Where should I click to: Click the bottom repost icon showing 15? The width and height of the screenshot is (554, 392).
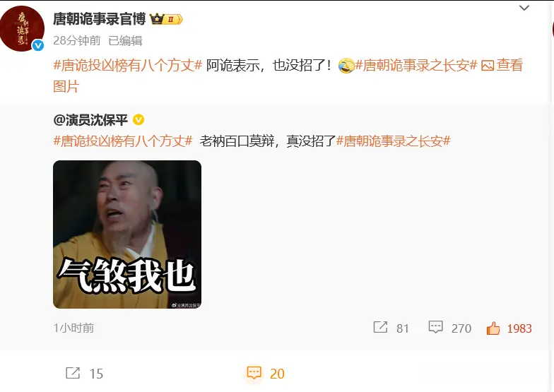tap(73, 373)
